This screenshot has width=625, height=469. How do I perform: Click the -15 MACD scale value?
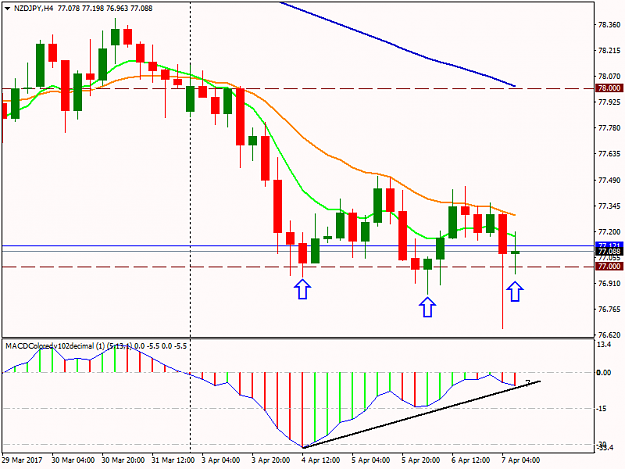pos(602,409)
